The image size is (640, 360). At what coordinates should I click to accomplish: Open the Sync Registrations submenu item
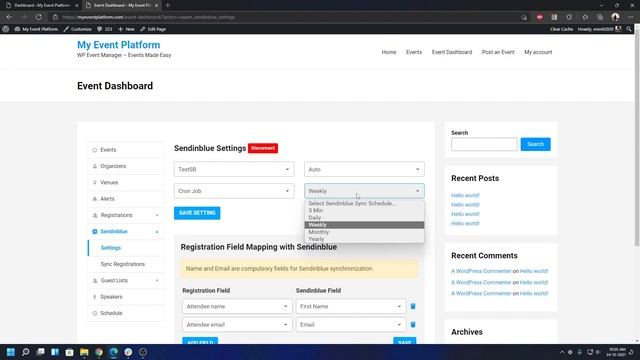123,264
